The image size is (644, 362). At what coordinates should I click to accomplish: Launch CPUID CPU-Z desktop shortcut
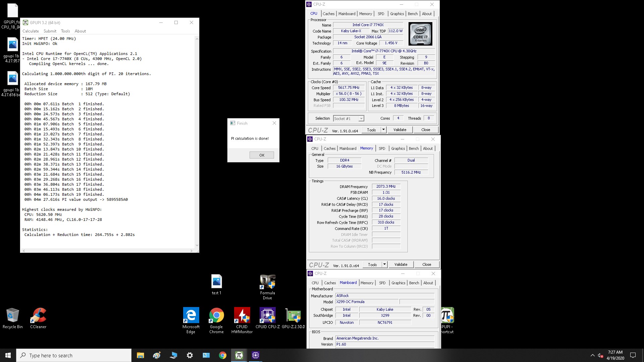pyautogui.click(x=267, y=318)
